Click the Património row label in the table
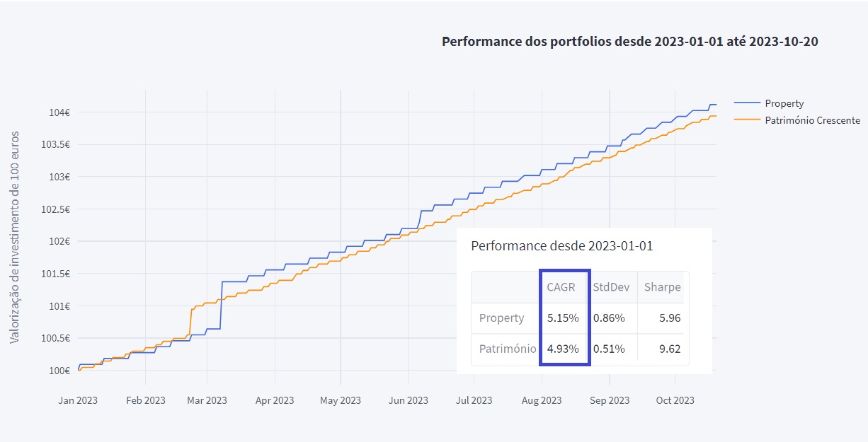 [x=507, y=349]
